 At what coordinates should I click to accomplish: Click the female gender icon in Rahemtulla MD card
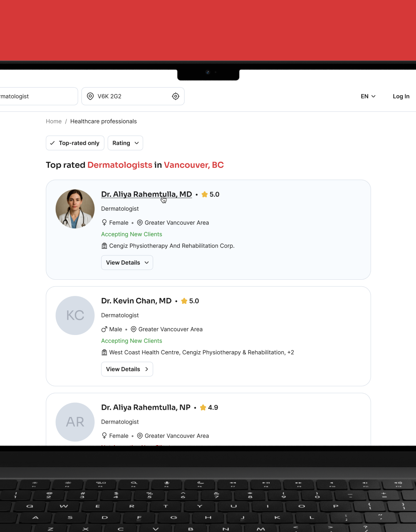pos(104,223)
